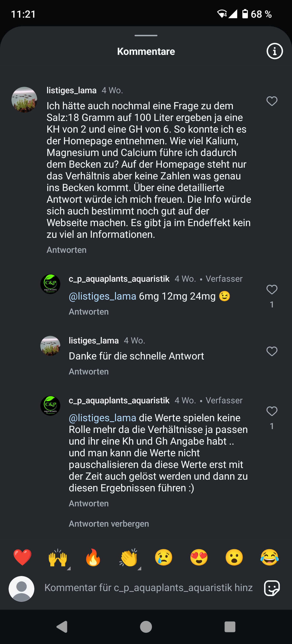Open @listiges_lama mention in the last reply
The image size is (292, 644).
click(x=103, y=418)
